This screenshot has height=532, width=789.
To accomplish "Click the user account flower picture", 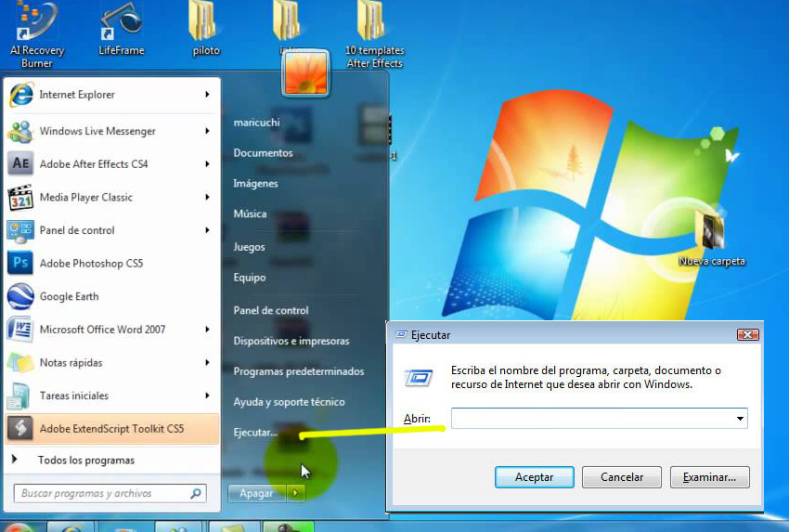I will coord(305,73).
